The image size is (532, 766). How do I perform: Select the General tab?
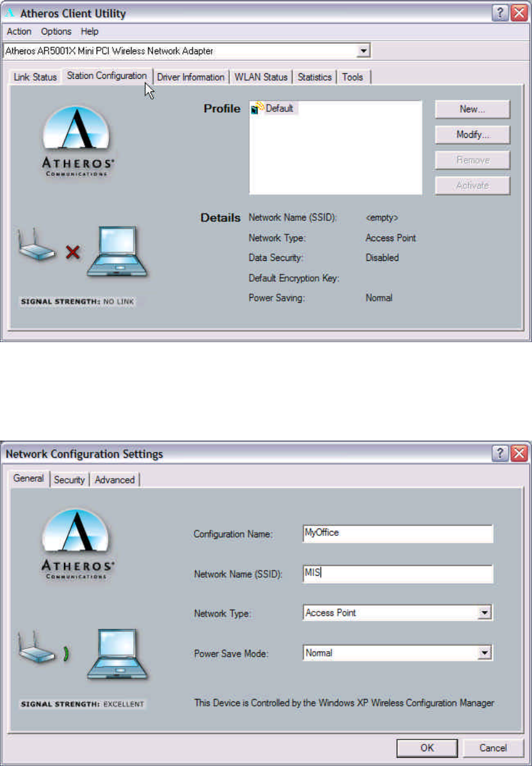[x=28, y=478]
